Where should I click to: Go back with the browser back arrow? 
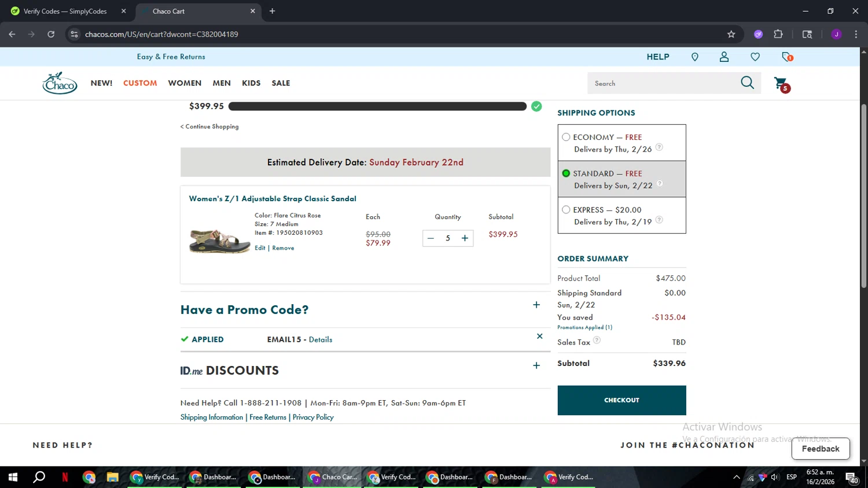pyautogui.click(x=12, y=34)
